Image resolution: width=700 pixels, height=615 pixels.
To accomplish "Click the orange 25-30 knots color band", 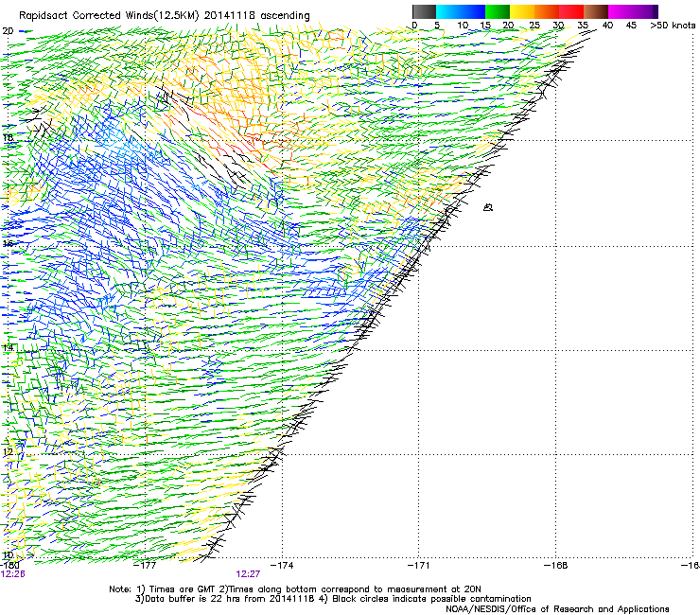I will tap(547, 11).
